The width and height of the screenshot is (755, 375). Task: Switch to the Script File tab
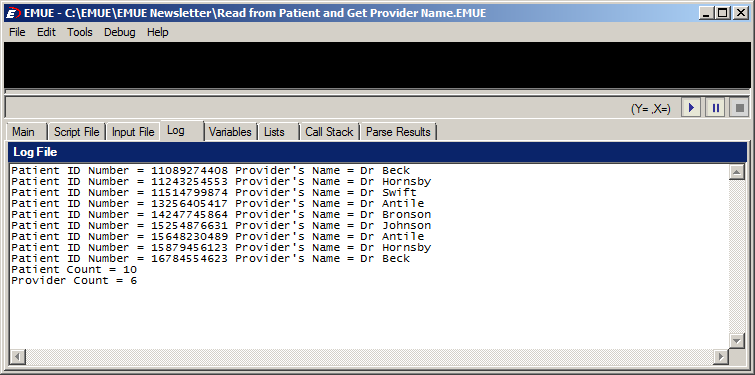pyautogui.click(x=77, y=132)
